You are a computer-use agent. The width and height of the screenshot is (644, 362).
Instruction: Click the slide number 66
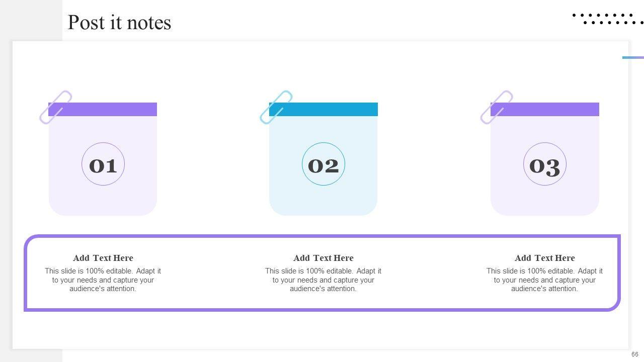635,354
